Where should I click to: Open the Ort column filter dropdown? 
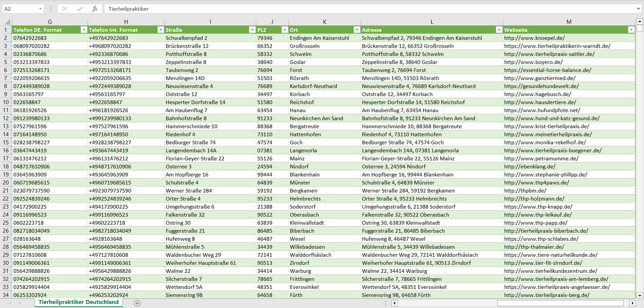357,30
